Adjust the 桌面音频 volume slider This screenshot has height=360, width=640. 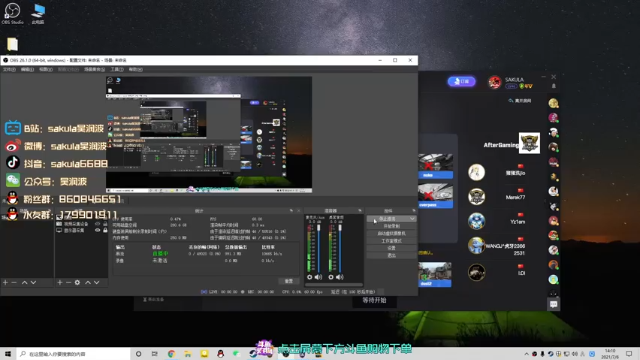(340, 247)
